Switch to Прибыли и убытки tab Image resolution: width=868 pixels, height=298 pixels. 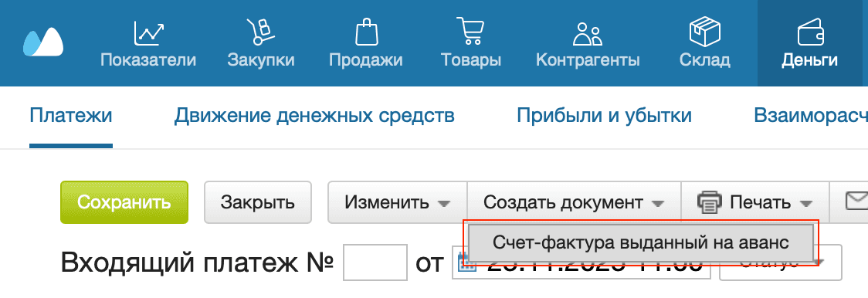pos(604,116)
